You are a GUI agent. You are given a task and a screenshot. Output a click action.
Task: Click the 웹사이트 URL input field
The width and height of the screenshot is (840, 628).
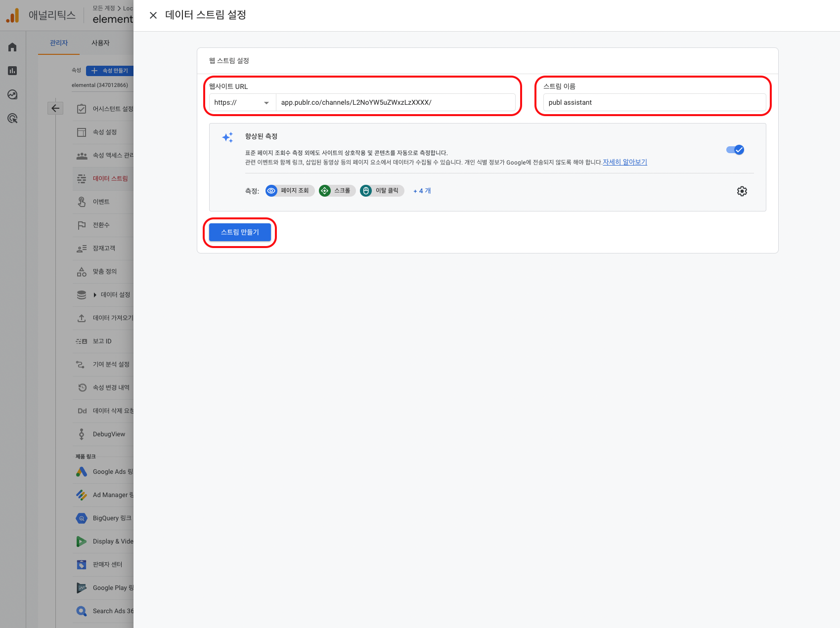(396, 103)
